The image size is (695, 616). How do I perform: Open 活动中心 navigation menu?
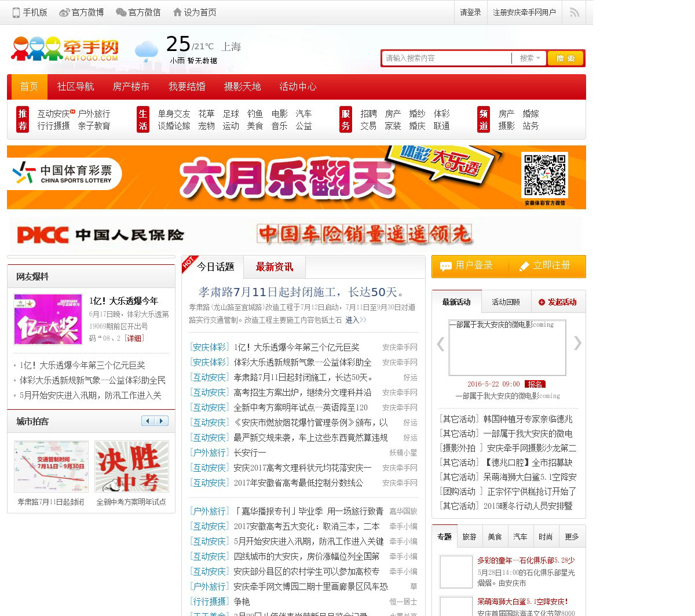tap(298, 87)
